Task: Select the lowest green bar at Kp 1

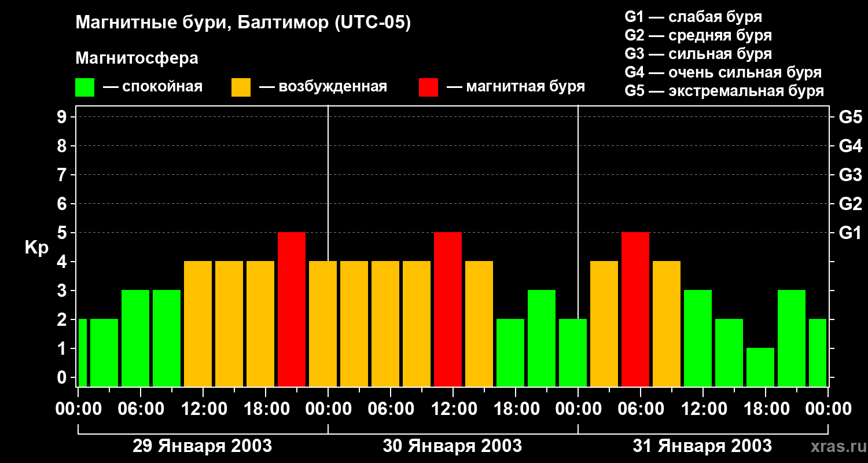Action: tap(760, 367)
